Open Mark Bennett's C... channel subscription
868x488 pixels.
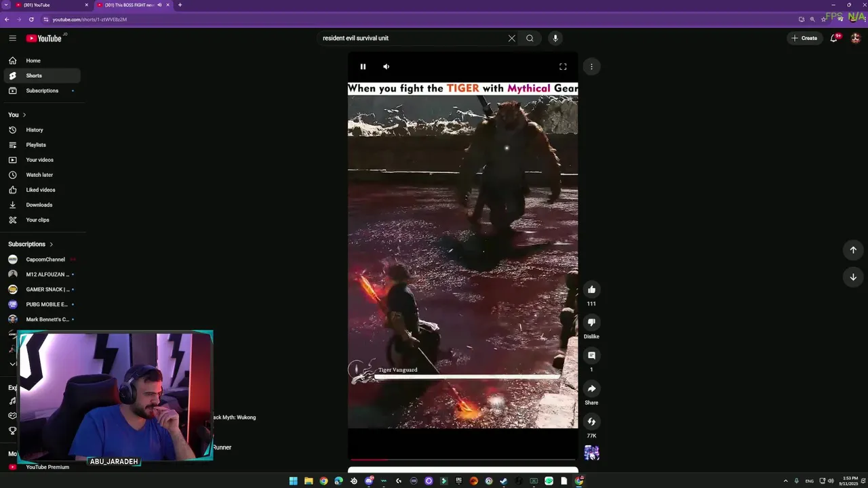tap(42, 319)
